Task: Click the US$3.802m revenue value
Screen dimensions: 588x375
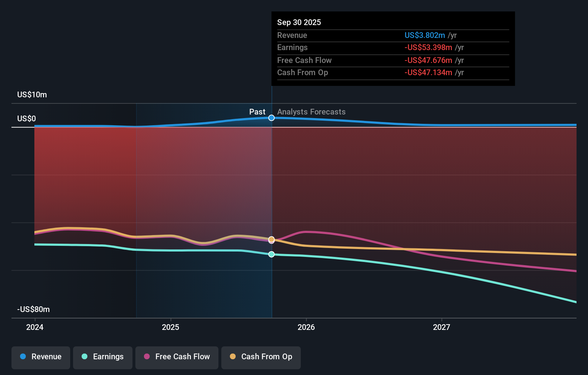Action: tap(425, 35)
